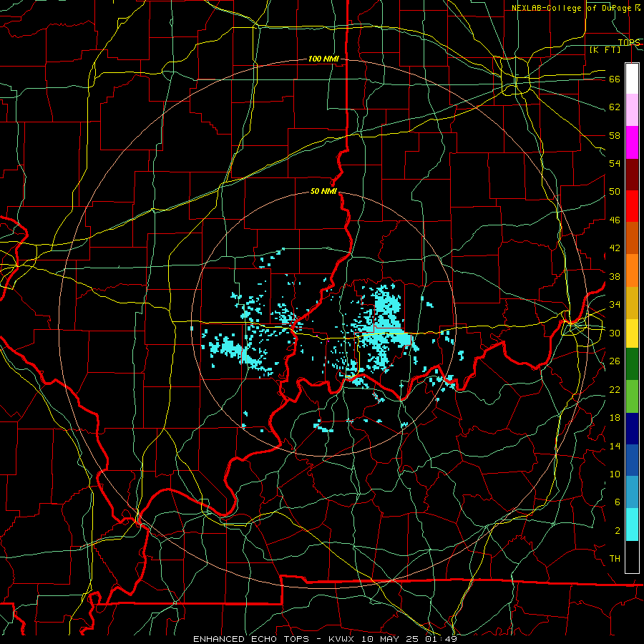Click the dark green 30 kft legend color

[632, 364]
